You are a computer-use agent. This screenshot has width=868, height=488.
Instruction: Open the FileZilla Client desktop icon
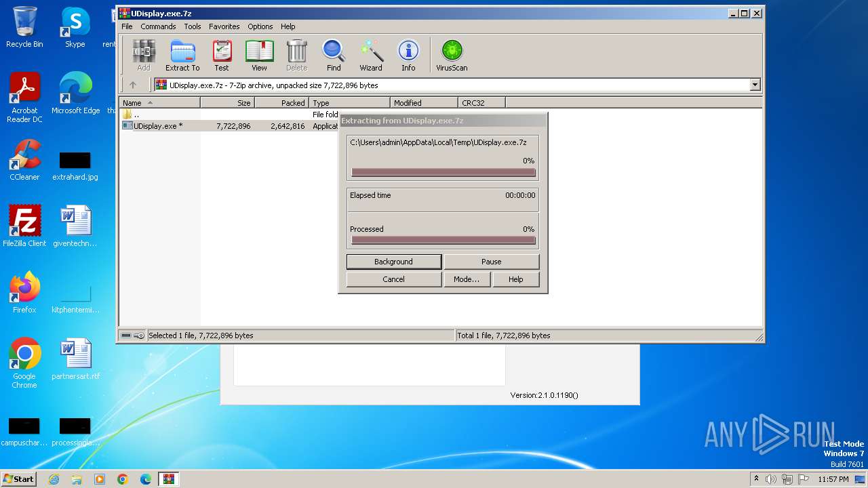click(x=24, y=226)
